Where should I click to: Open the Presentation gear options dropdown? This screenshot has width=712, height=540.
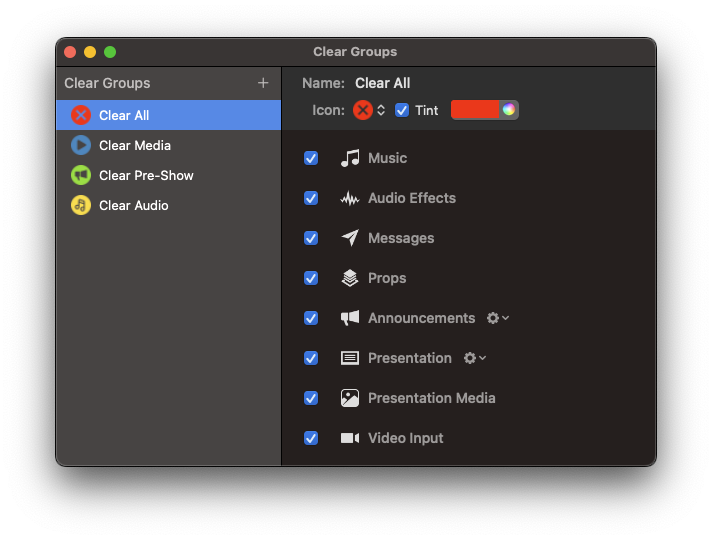point(475,358)
